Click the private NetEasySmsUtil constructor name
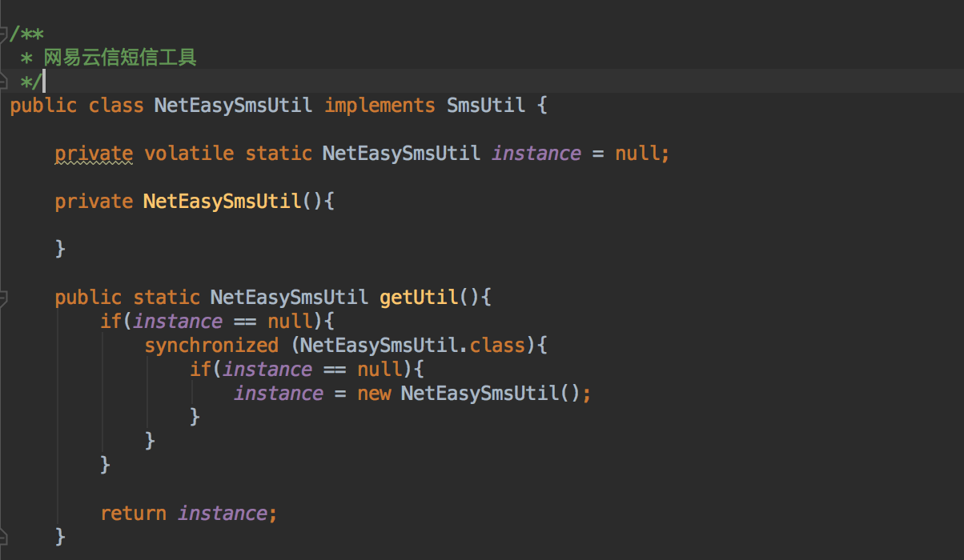 point(222,202)
